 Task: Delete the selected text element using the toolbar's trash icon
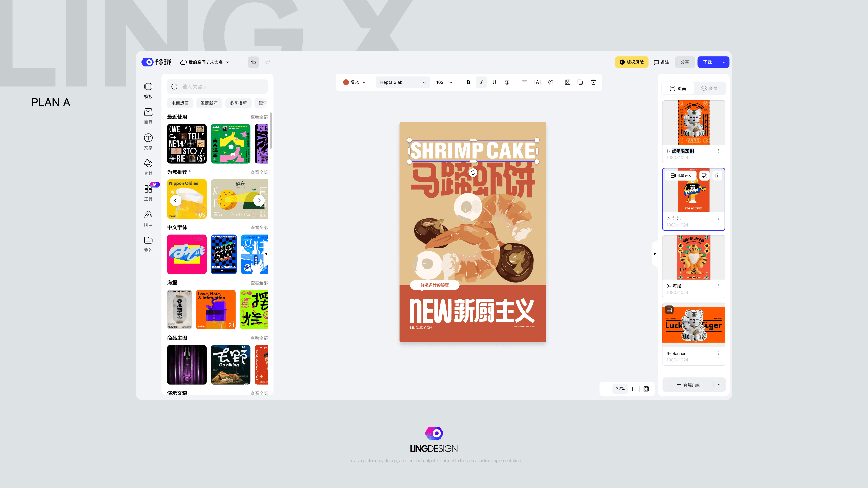click(593, 82)
